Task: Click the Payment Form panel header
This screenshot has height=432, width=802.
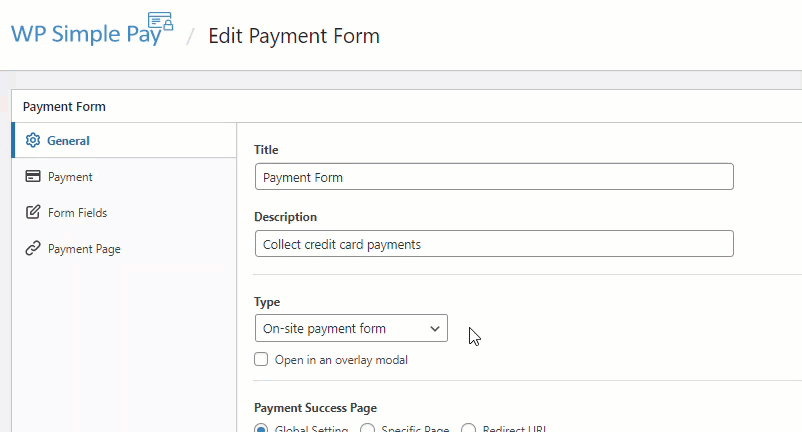Action: click(x=64, y=106)
